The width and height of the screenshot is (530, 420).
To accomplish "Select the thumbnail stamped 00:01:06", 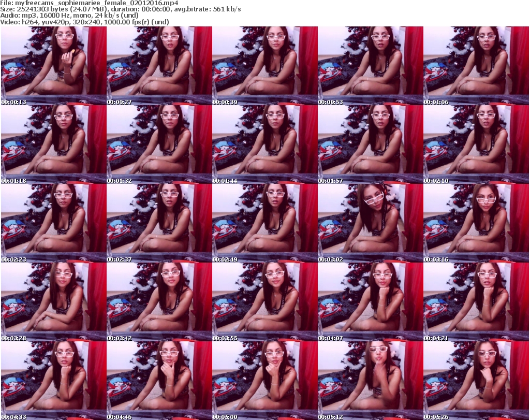I will [476, 66].
